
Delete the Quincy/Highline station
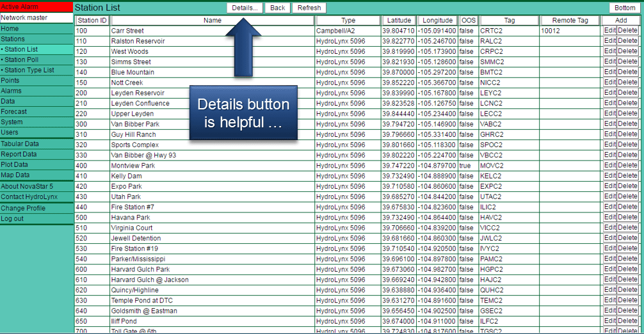point(627,290)
